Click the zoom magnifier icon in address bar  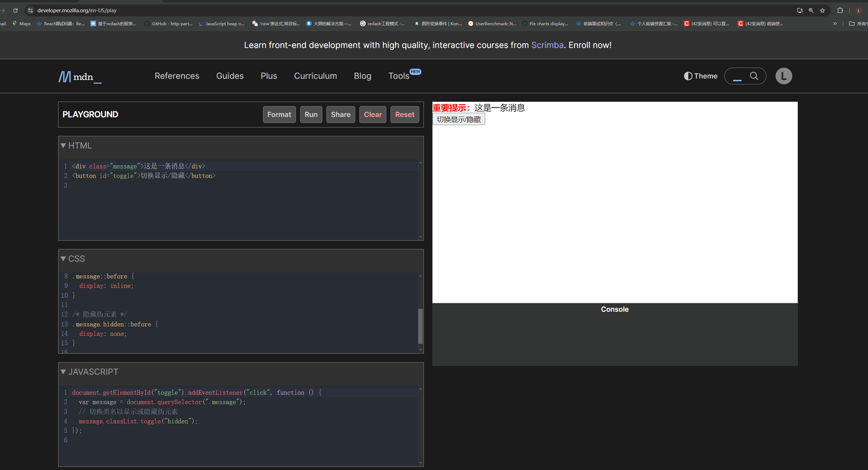click(x=811, y=11)
